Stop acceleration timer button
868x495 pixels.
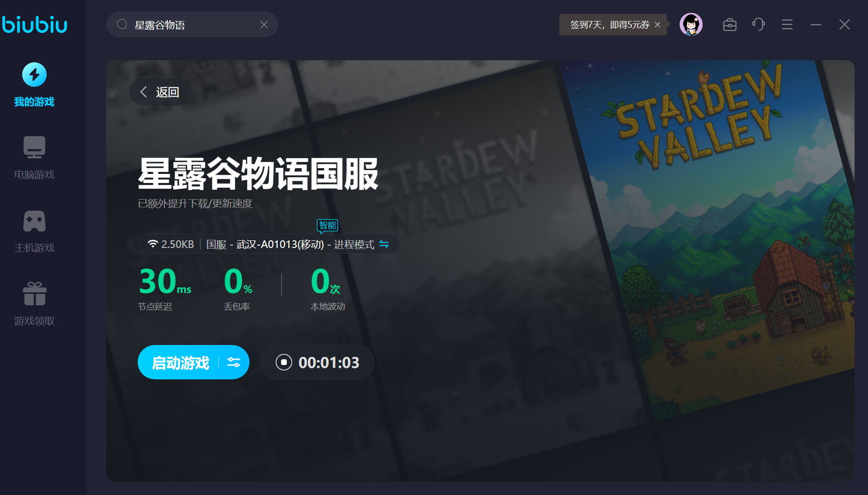tap(284, 363)
